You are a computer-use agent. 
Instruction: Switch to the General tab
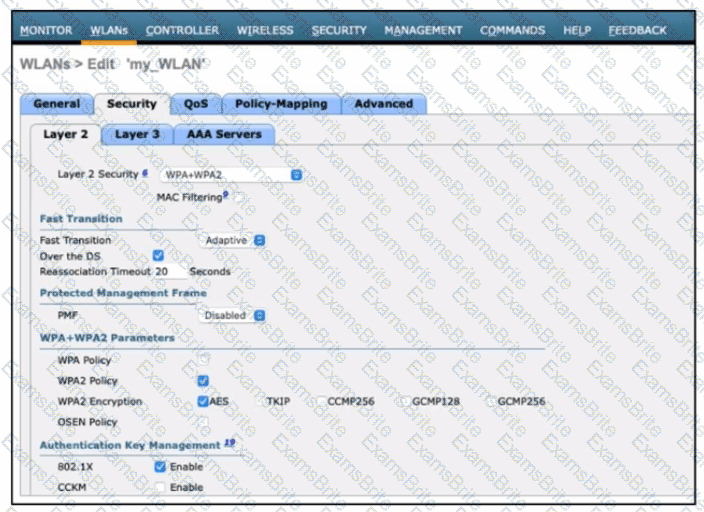[57, 104]
